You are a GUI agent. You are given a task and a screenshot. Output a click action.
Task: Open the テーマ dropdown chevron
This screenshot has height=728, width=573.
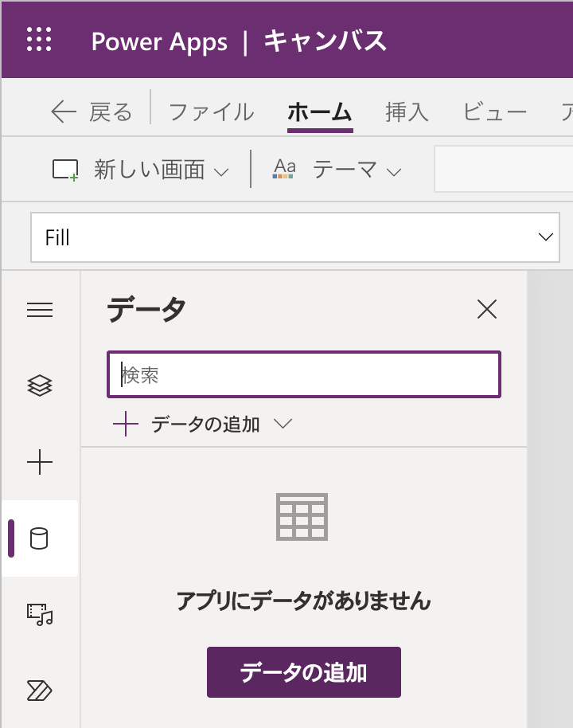click(394, 171)
